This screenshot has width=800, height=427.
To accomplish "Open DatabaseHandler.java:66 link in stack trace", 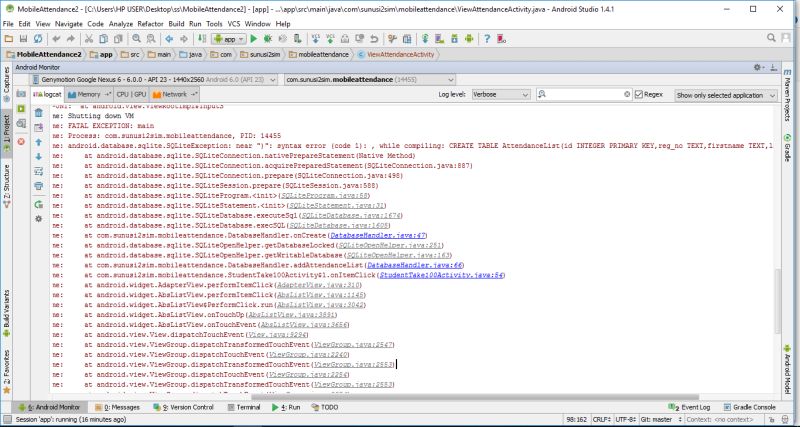I will tap(414, 265).
